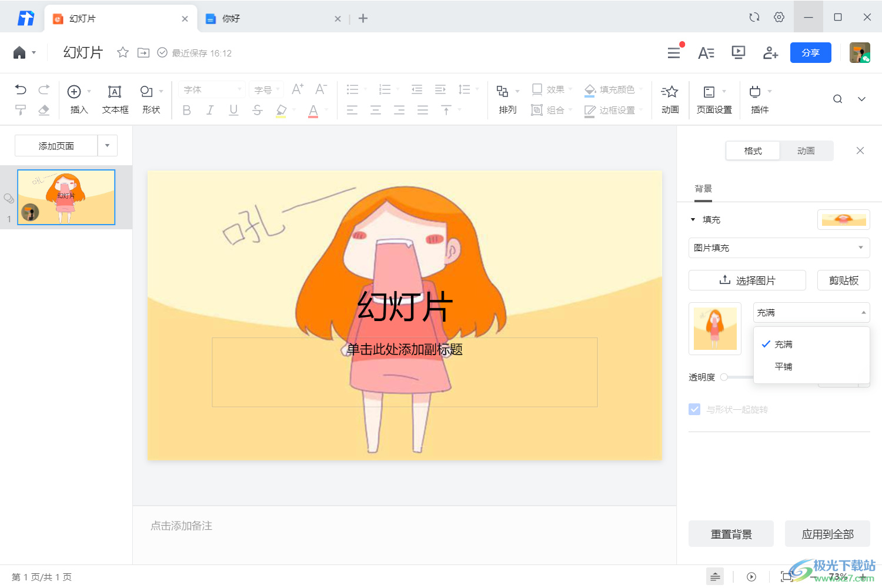This screenshot has height=588, width=882.
Task: Open Page Setup (页面设置)
Action: (x=714, y=99)
